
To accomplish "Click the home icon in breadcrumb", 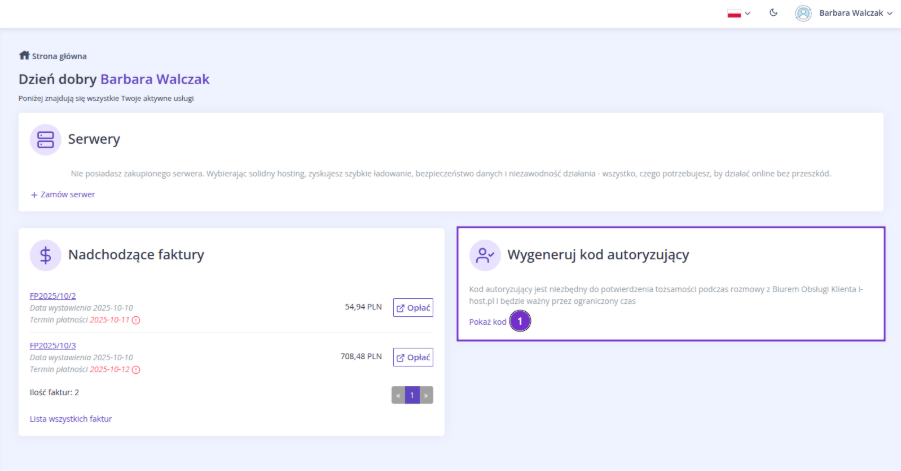I will (24, 56).
